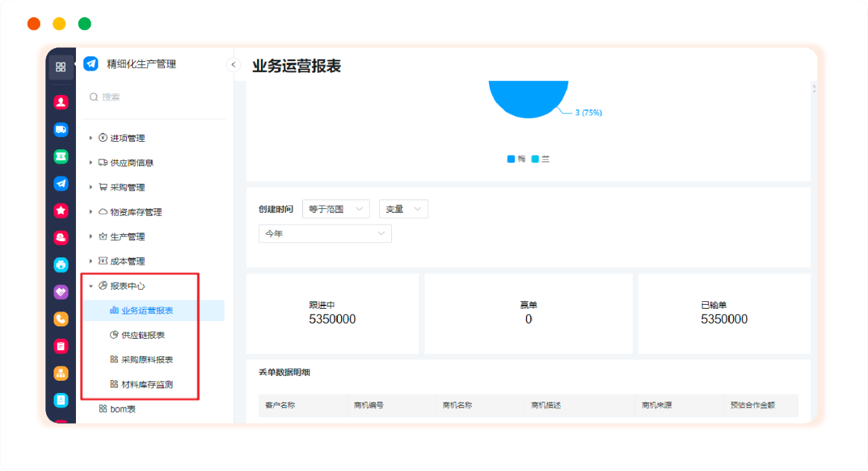Screen dimensions: 868x471
Task: Click the 梅 legend color swatch
Action: (x=511, y=159)
